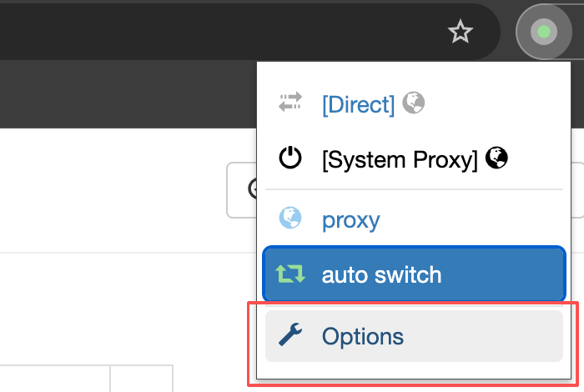The height and width of the screenshot is (392, 584).
Task: Activate the auto switch profile
Action: [x=381, y=274]
